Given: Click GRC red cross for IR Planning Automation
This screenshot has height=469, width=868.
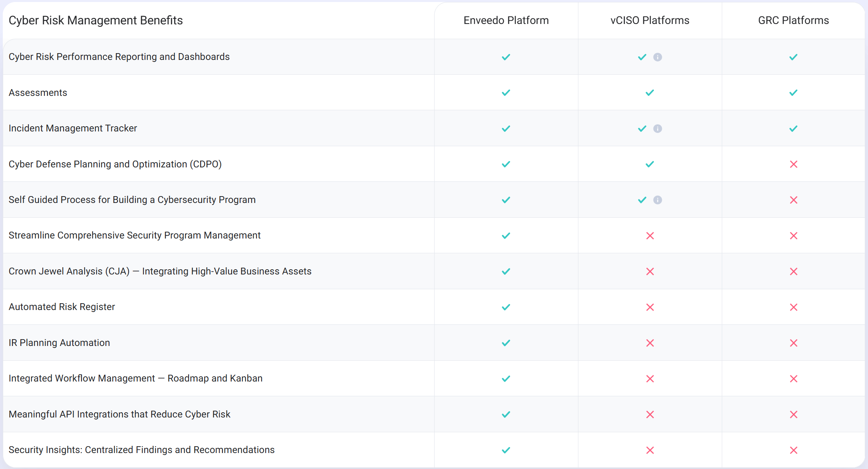Looking at the screenshot, I should [x=794, y=343].
